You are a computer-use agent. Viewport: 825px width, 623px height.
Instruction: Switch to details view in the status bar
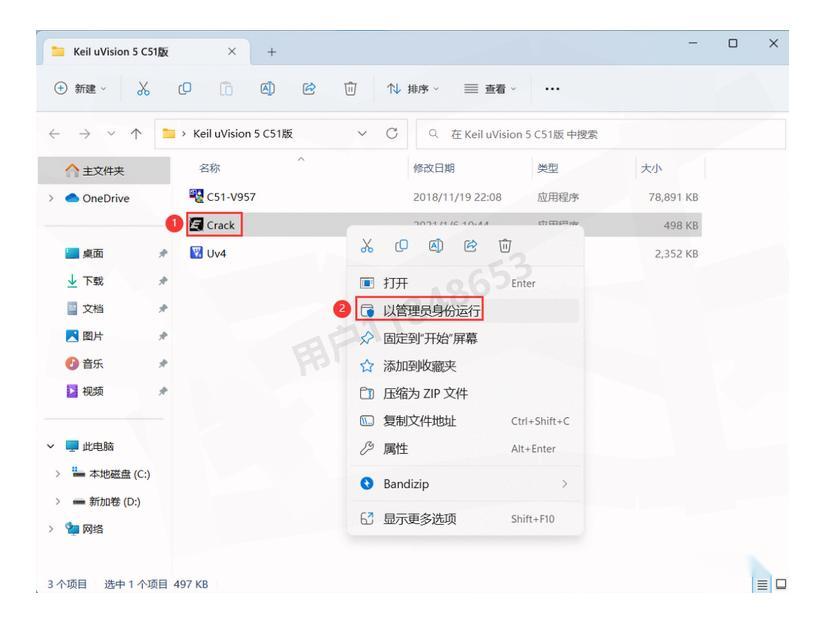762,585
